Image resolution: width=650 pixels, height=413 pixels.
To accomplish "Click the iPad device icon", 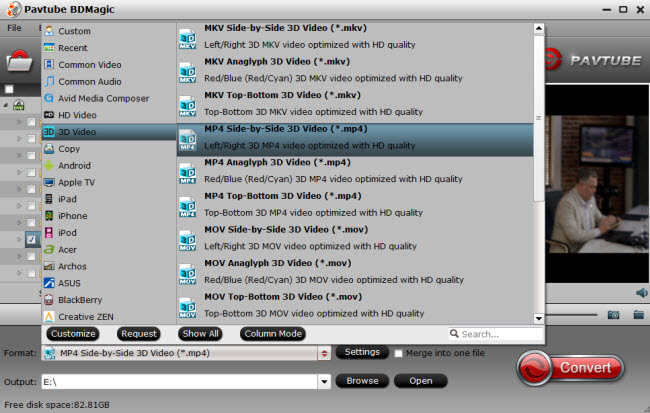I will click(x=49, y=199).
